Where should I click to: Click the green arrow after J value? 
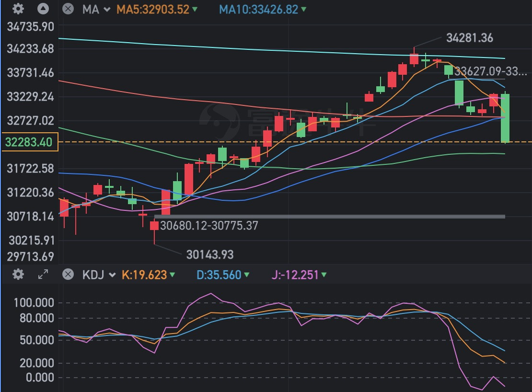click(x=324, y=275)
